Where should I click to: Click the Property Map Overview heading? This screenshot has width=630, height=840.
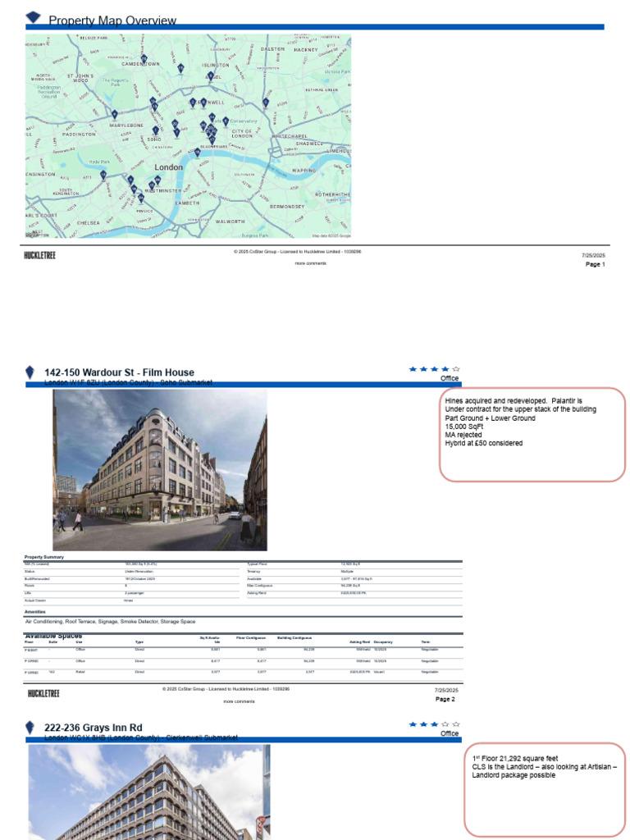pyautogui.click(x=112, y=21)
